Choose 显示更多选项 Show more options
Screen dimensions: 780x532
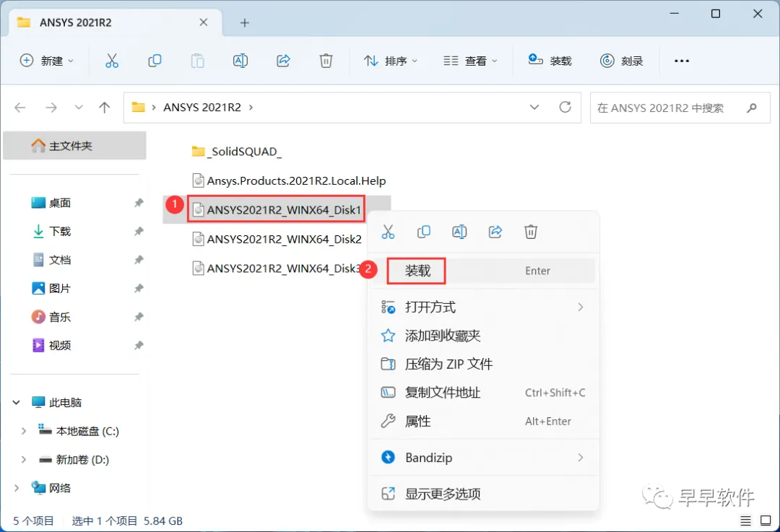483,494
